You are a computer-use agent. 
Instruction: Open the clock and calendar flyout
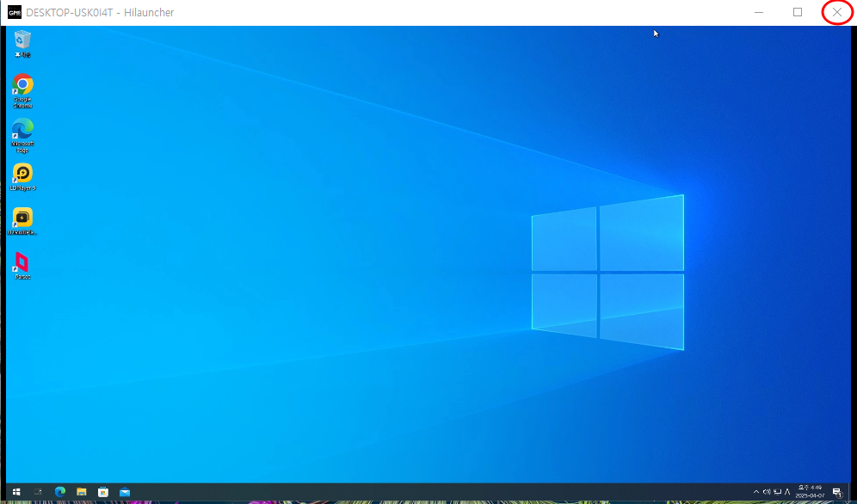tap(810, 492)
